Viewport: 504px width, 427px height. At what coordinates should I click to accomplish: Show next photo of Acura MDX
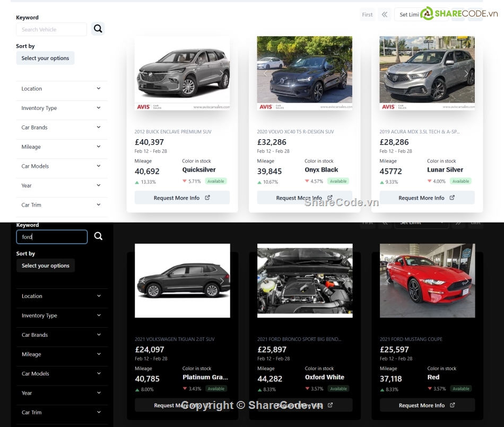pyautogui.click(x=466, y=73)
